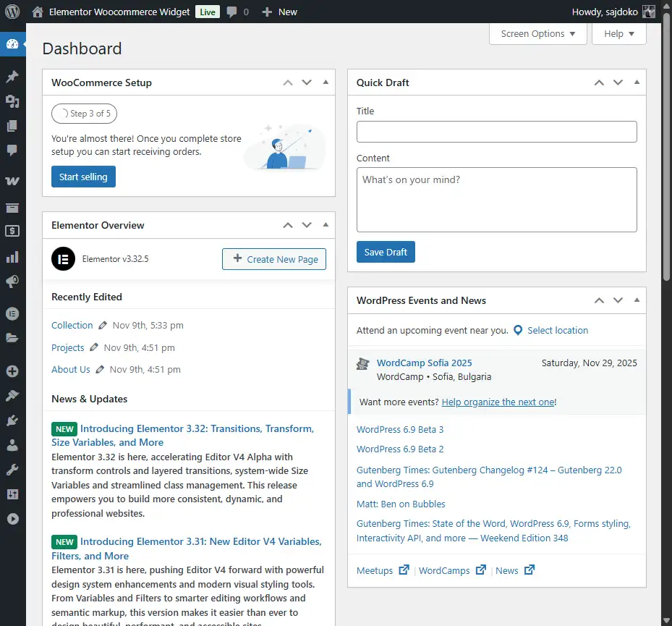Open Appearance from the paintbrush icon

12,395
